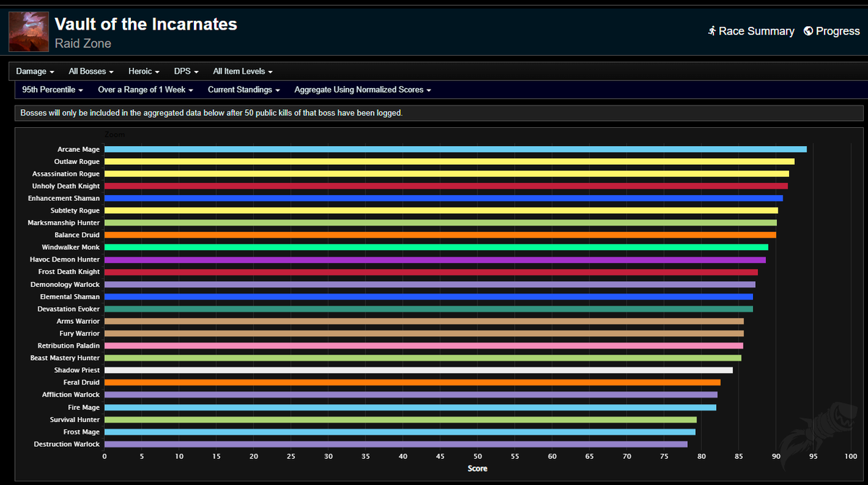Click the Beast Mastery Hunter label
This screenshot has width=868, height=485.
point(65,358)
